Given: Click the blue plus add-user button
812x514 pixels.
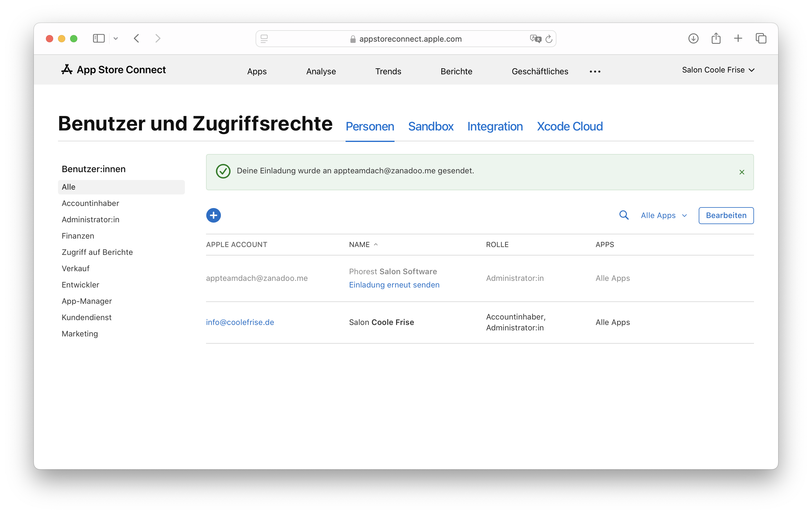Looking at the screenshot, I should [214, 215].
